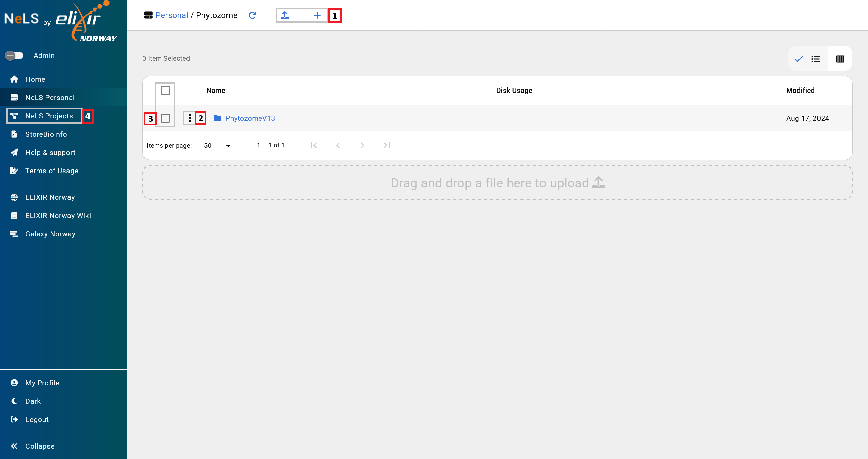Viewport: 868px width, 459px height.
Task: Go to the next page arrow
Action: point(362,145)
